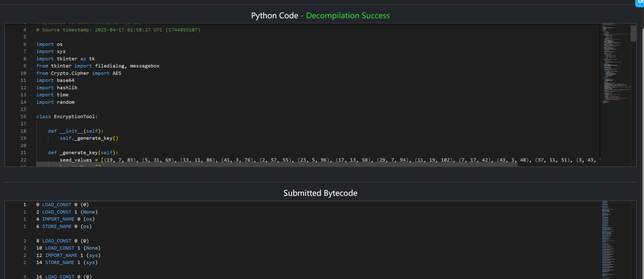
Task: Click the Python code horizontal scrollbar
Action: pyautogui.click(x=277, y=164)
